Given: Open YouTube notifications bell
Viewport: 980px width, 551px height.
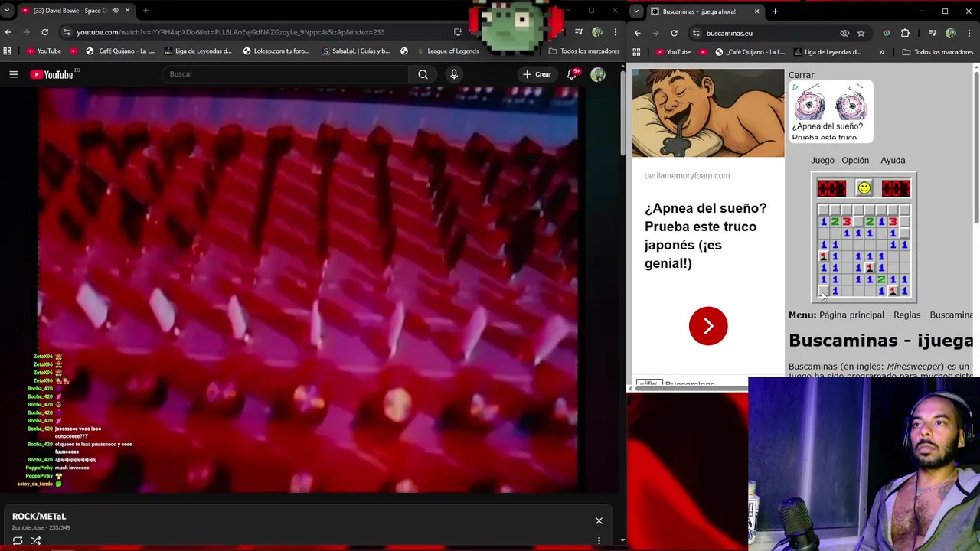Looking at the screenshot, I should pyautogui.click(x=571, y=74).
